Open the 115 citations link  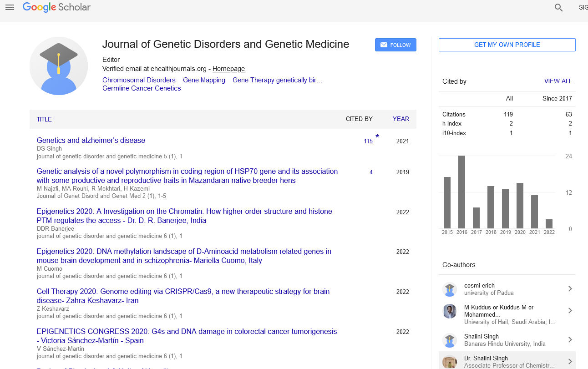pyautogui.click(x=368, y=142)
